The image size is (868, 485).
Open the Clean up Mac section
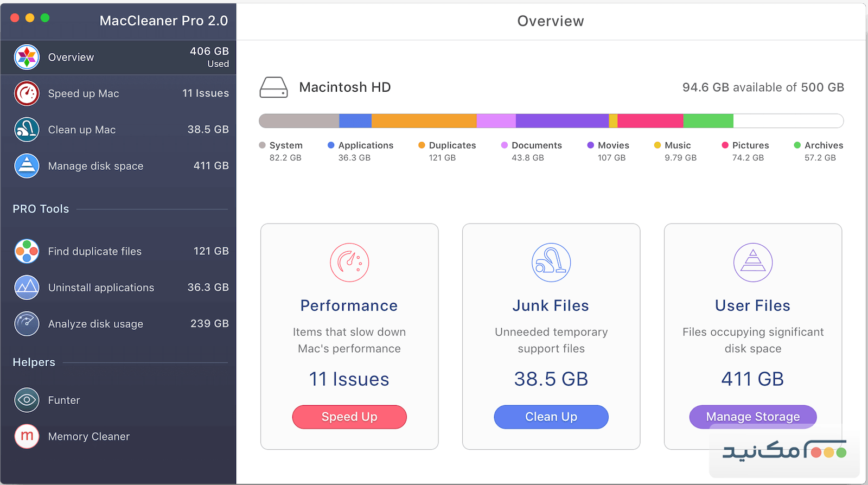[x=118, y=130]
